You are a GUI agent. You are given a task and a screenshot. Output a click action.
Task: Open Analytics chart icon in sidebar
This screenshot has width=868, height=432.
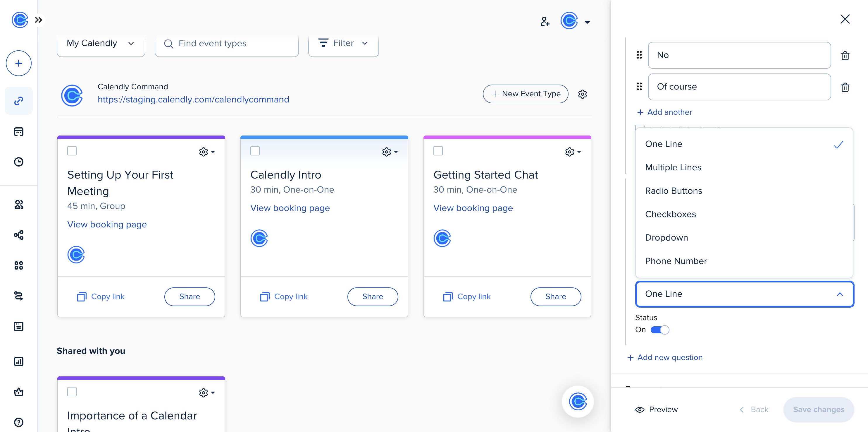click(19, 361)
